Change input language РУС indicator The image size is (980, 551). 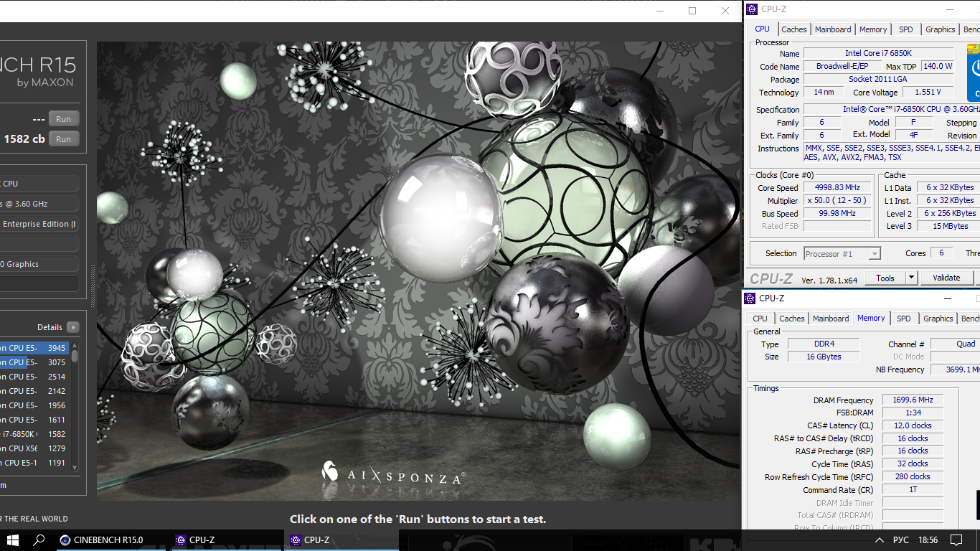pyautogui.click(x=901, y=540)
